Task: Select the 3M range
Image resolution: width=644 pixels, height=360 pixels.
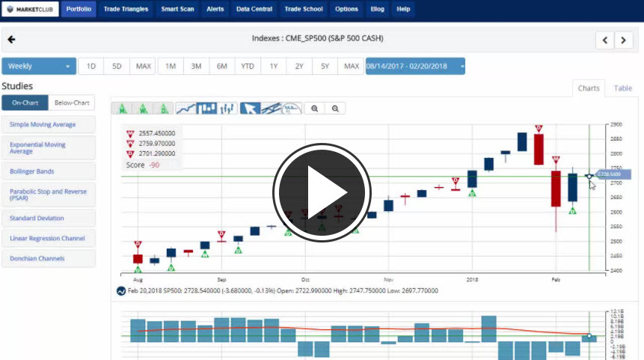Action: coord(196,66)
